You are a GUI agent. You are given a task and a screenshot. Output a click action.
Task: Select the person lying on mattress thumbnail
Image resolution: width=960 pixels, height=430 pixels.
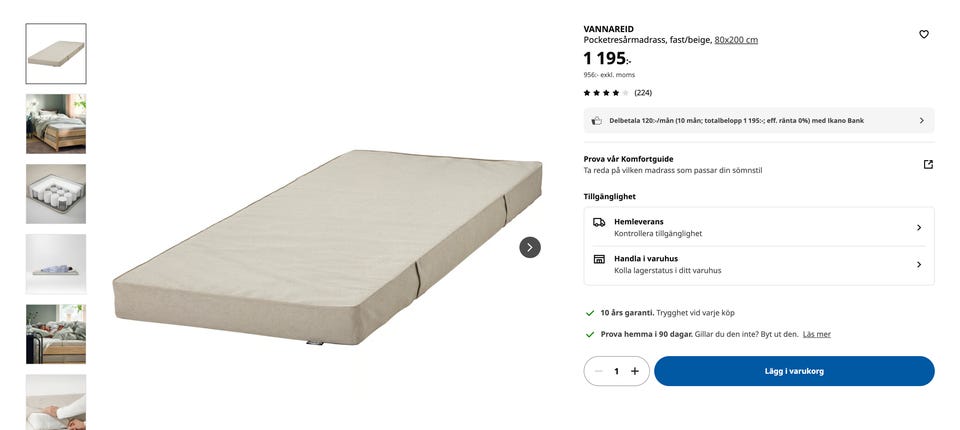[56, 264]
